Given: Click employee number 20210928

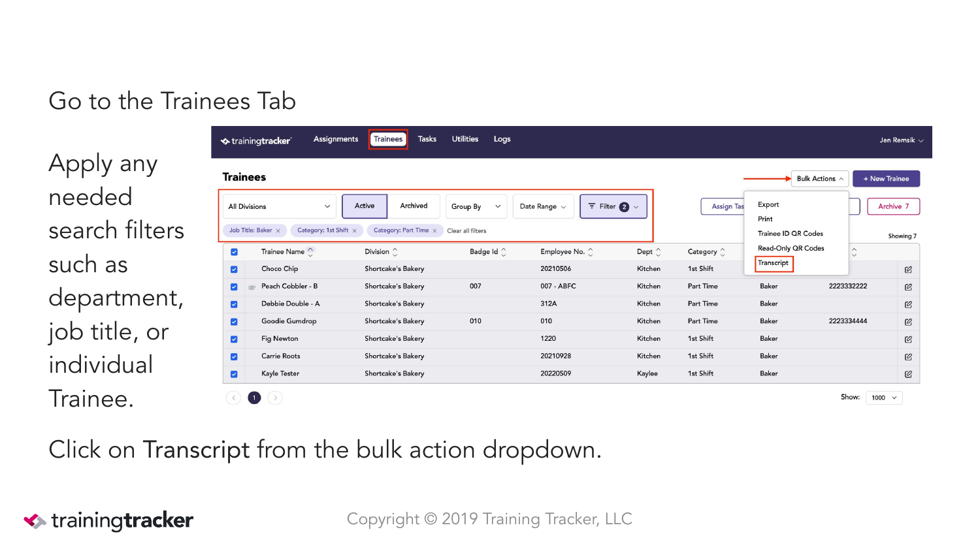Looking at the screenshot, I should coord(556,356).
